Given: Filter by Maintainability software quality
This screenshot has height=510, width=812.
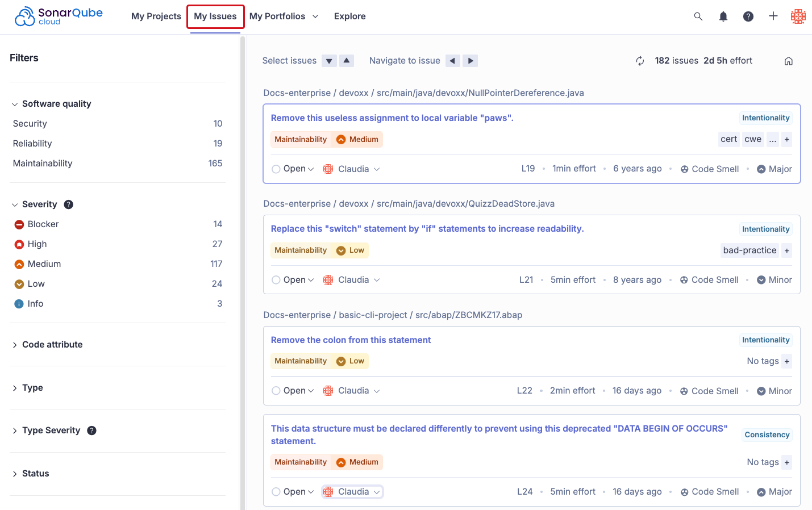Looking at the screenshot, I should pyautogui.click(x=118, y=164).
